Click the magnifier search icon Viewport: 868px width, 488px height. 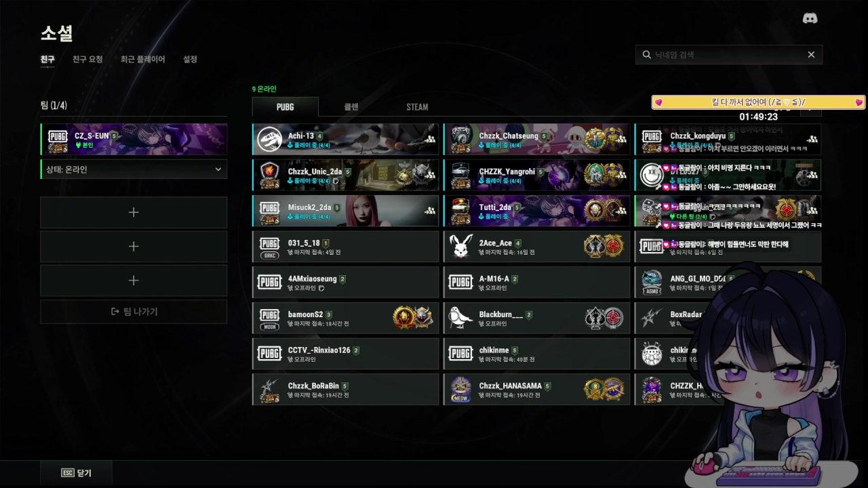[646, 55]
